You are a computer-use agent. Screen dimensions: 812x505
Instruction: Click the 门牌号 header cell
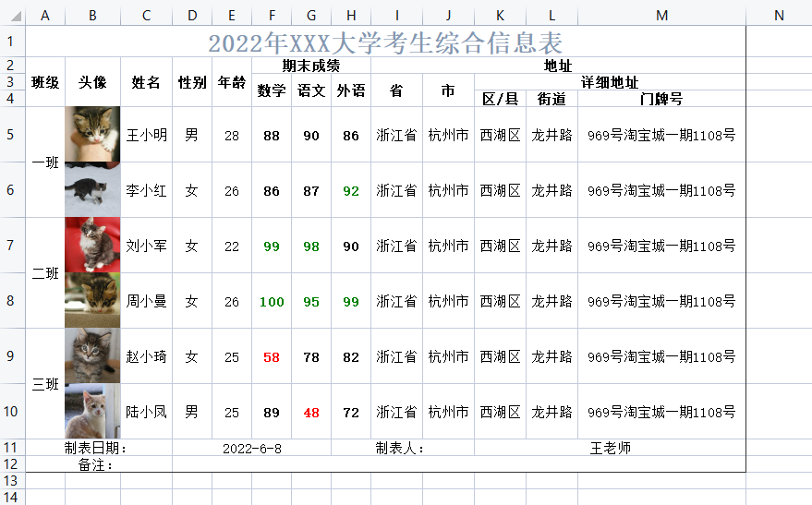(661, 99)
